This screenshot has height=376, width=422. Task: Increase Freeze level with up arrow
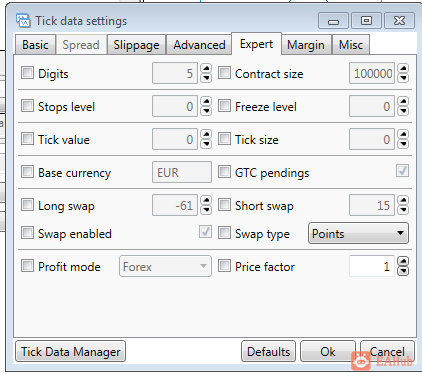(x=403, y=101)
